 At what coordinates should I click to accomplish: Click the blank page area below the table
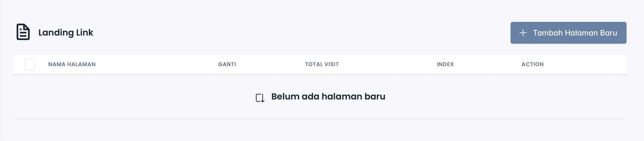click(320, 131)
